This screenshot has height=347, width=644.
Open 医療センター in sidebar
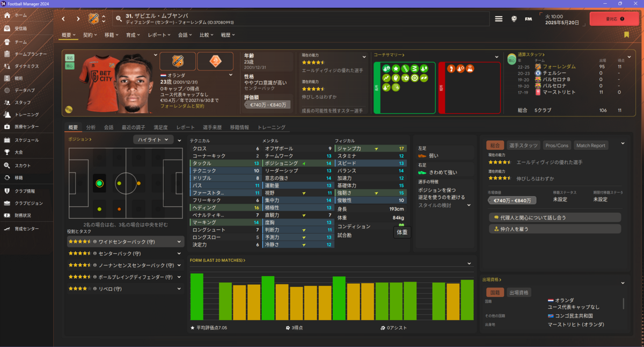coord(27,127)
